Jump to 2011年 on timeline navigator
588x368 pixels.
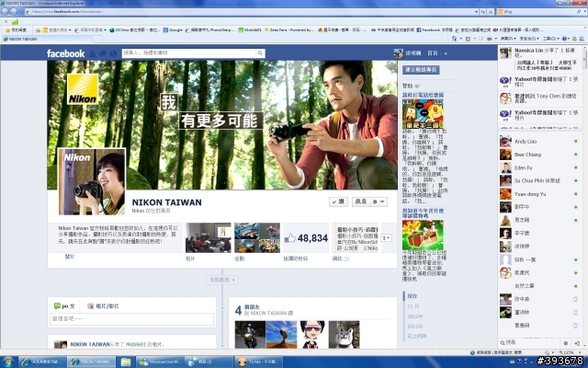[x=414, y=326]
